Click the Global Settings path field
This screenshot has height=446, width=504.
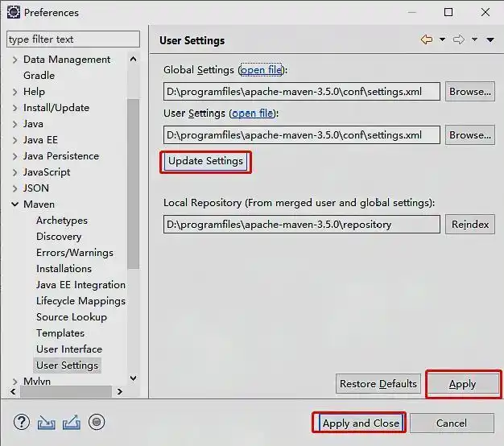pos(301,92)
